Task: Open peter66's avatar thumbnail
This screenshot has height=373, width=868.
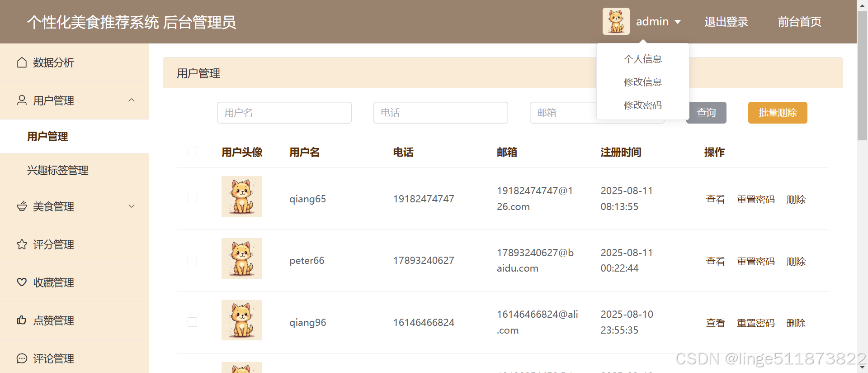Action: [242, 258]
